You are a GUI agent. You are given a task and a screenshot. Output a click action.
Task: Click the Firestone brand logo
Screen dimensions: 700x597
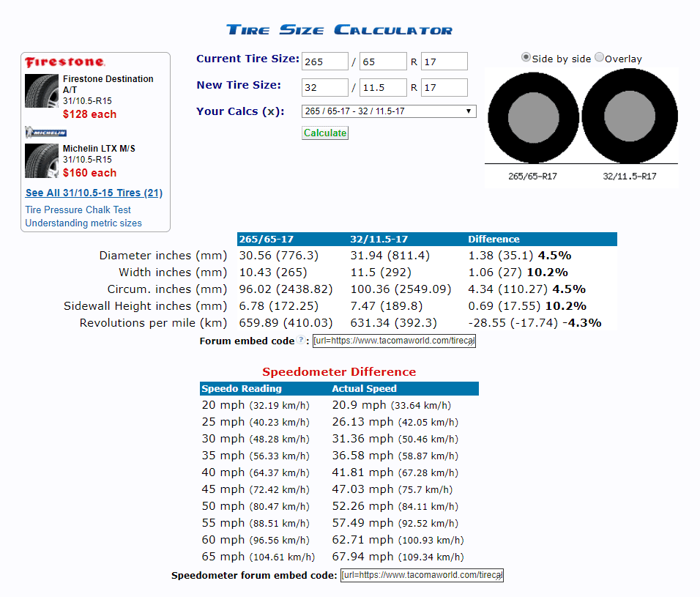point(64,62)
